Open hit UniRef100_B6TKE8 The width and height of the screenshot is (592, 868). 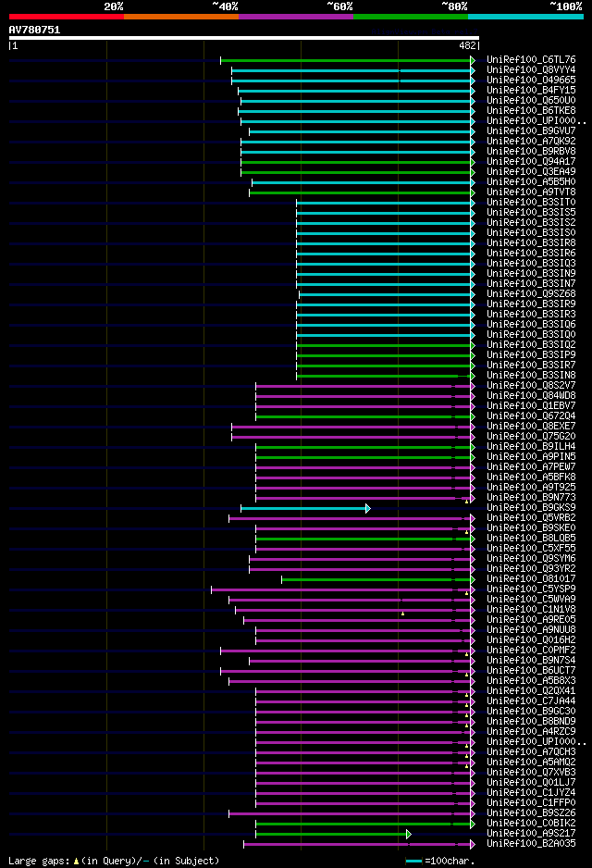(x=531, y=110)
